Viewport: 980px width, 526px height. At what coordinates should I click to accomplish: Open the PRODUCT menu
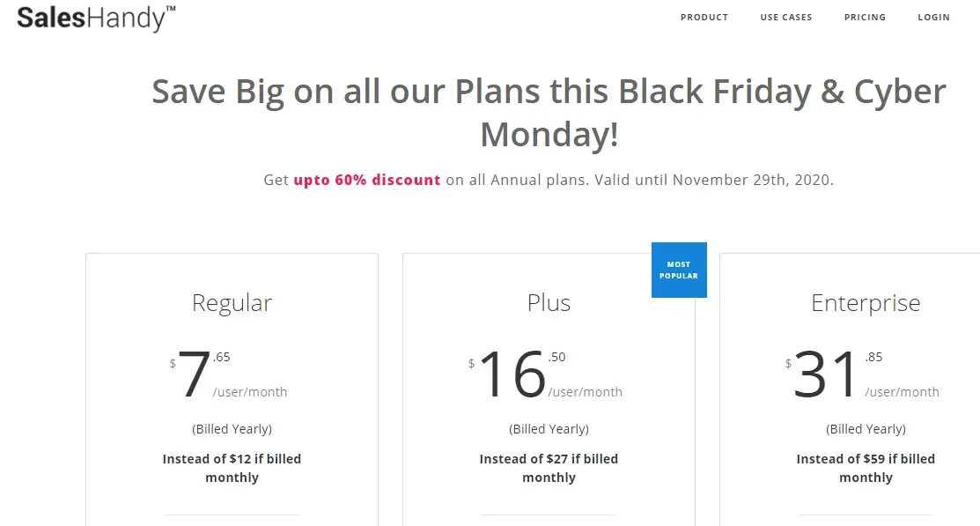point(704,17)
